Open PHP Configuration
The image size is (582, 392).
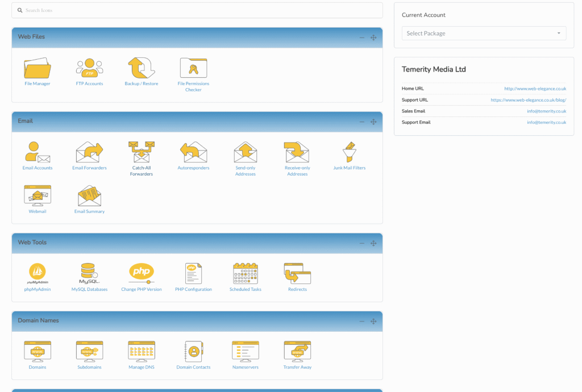193,277
